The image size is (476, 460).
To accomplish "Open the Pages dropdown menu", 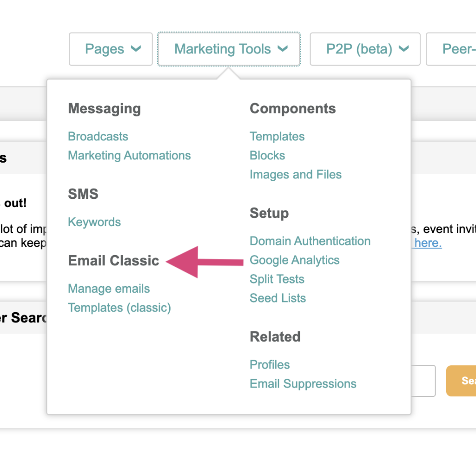I will pyautogui.click(x=111, y=49).
